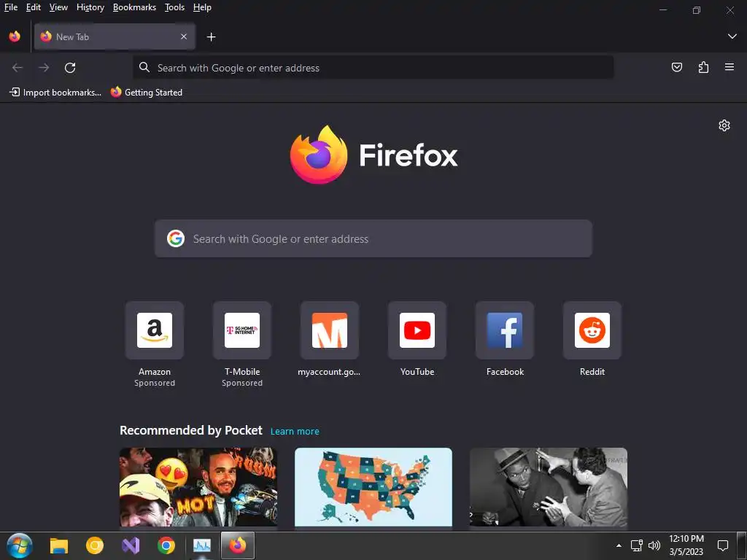The height and width of the screenshot is (560, 747).
Task: Open File Explorer from taskbar
Action: click(59, 545)
